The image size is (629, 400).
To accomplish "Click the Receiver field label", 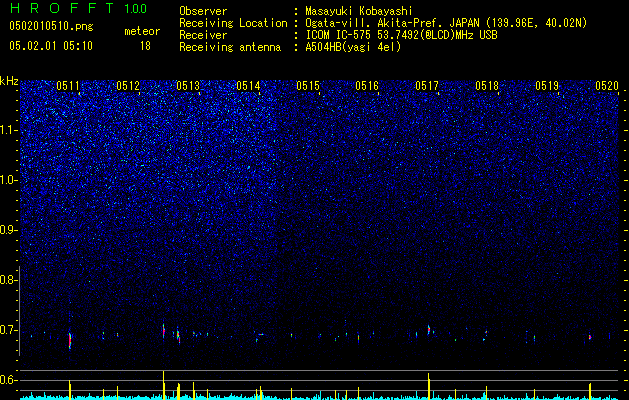I will point(203,35).
